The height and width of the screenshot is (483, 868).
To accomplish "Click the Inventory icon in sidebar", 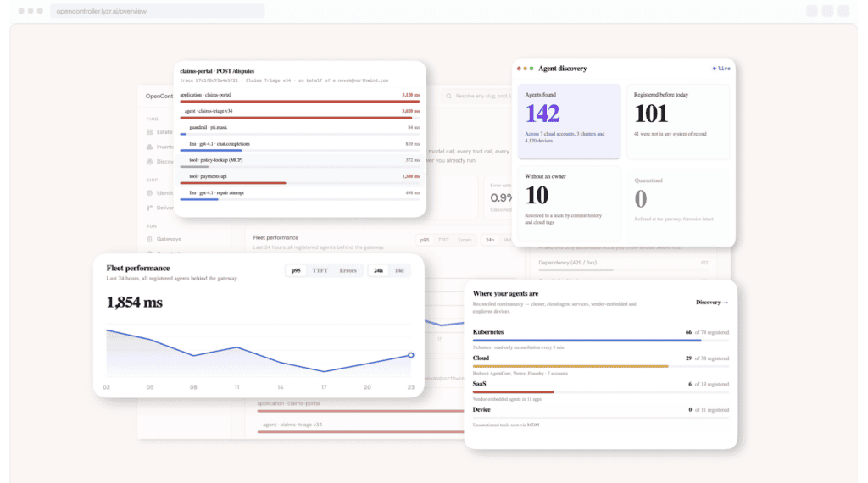I will pos(149,147).
